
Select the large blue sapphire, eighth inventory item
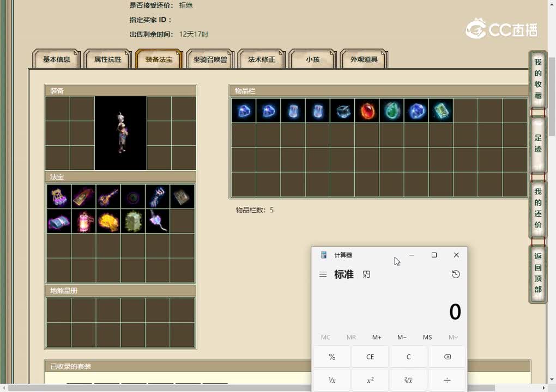(x=416, y=111)
